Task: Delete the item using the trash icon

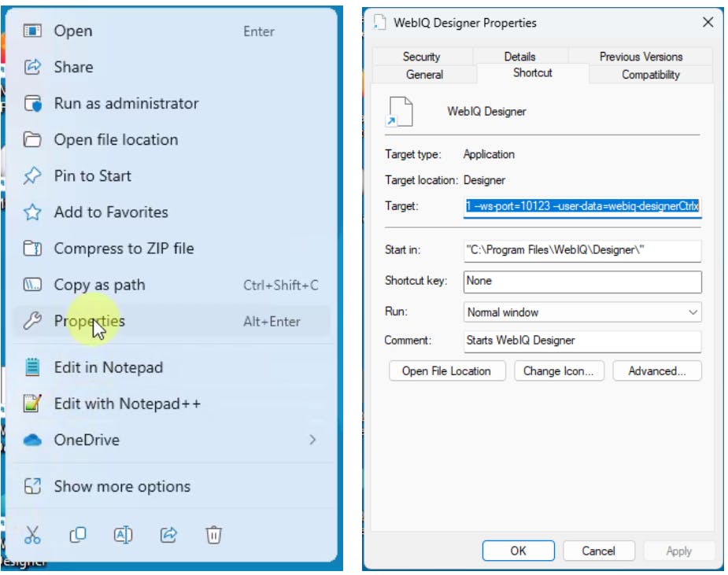Action: [x=213, y=535]
